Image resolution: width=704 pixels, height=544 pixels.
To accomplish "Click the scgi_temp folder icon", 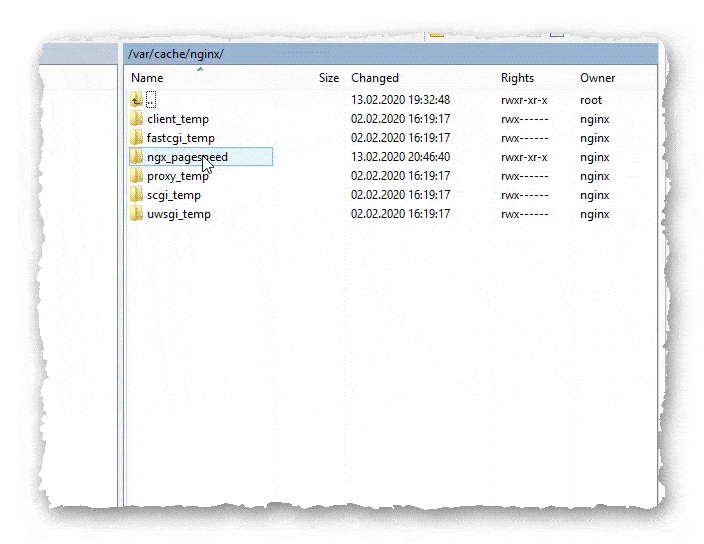I will coord(137,195).
